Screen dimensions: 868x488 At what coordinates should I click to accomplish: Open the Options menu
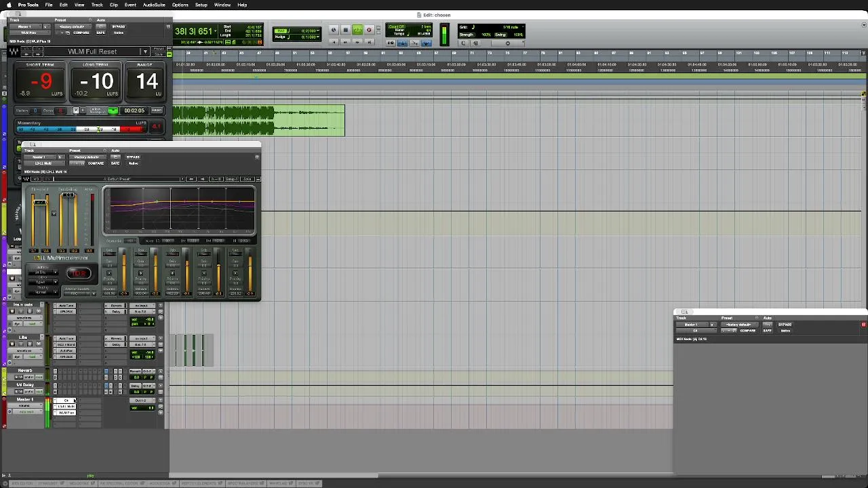[x=180, y=5]
